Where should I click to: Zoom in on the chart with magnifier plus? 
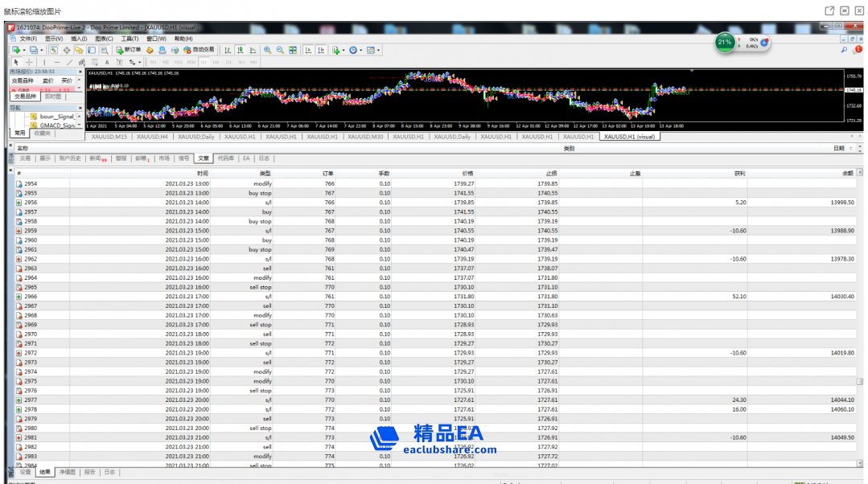pos(267,50)
